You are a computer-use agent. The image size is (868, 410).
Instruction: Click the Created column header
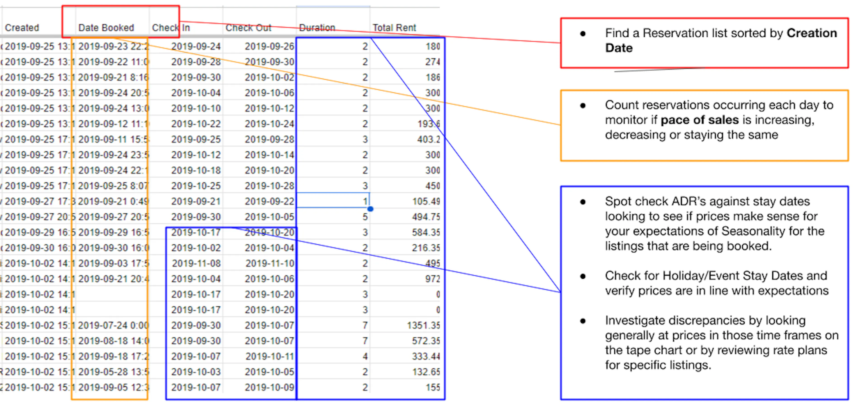pyautogui.click(x=22, y=28)
